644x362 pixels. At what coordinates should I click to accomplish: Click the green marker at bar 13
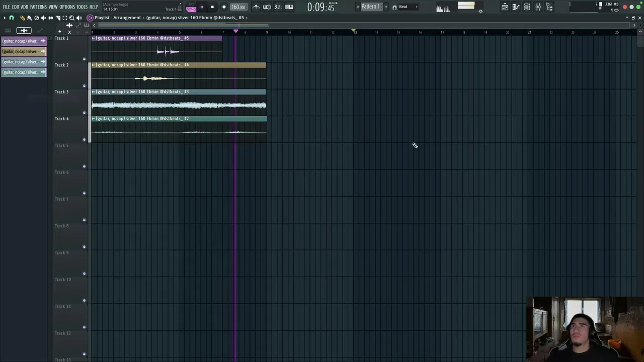pos(354,31)
